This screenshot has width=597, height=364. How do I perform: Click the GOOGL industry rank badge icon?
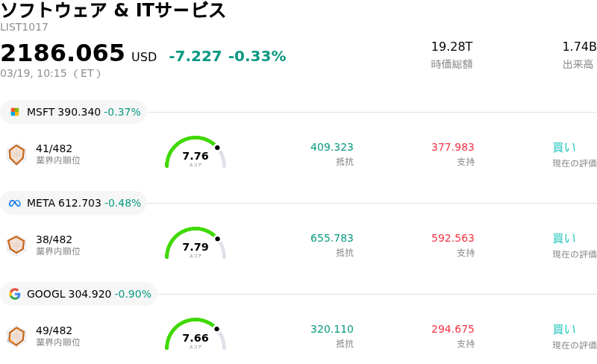coord(16,336)
